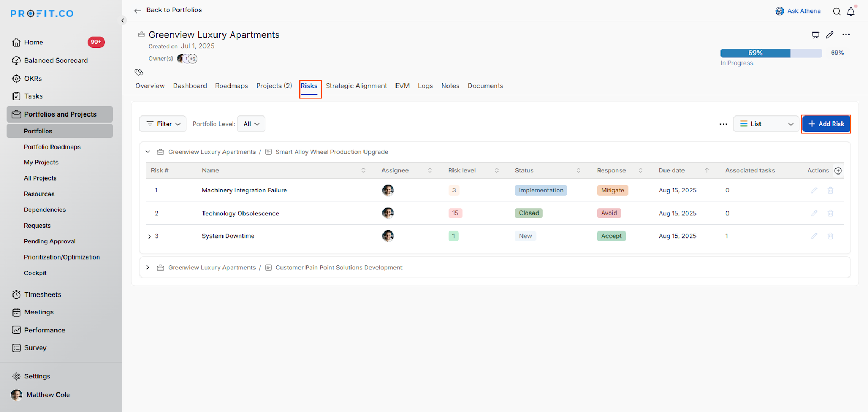Screen dimensions: 868x412
Task: Click the portfolio edit pencil icon
Action: pyautogui.click(x=829, y=35)
